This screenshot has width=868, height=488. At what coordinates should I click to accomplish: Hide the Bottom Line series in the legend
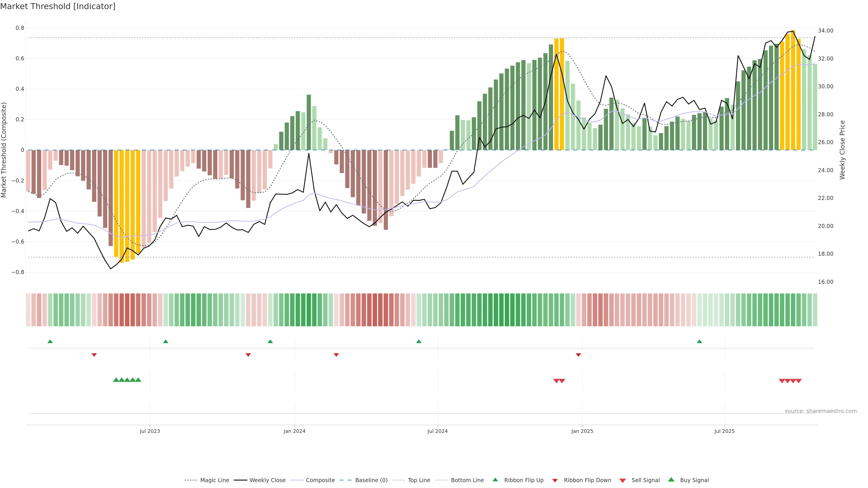467,480
